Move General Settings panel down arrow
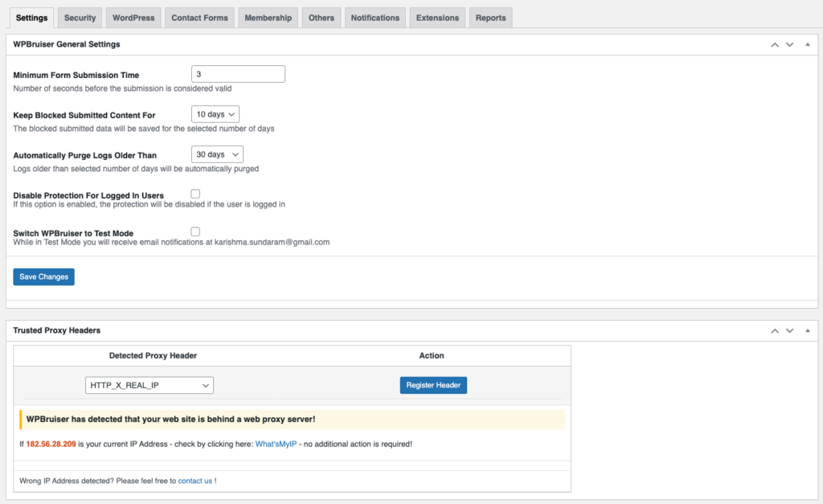823x504 pixels. 789,45
